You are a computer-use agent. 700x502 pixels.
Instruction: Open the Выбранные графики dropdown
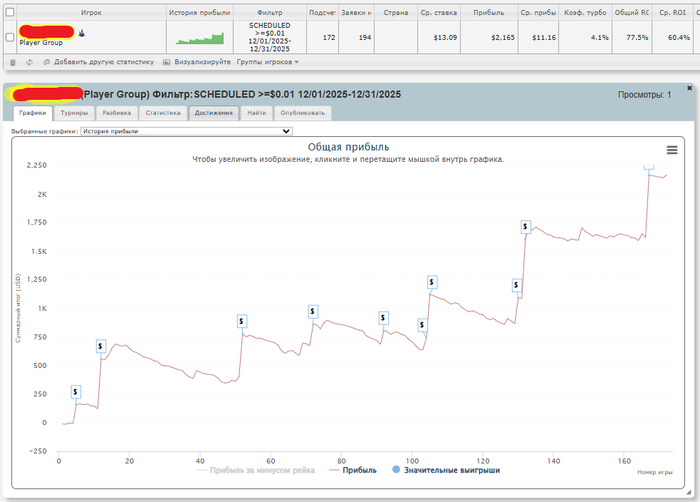tap(186, 131)
